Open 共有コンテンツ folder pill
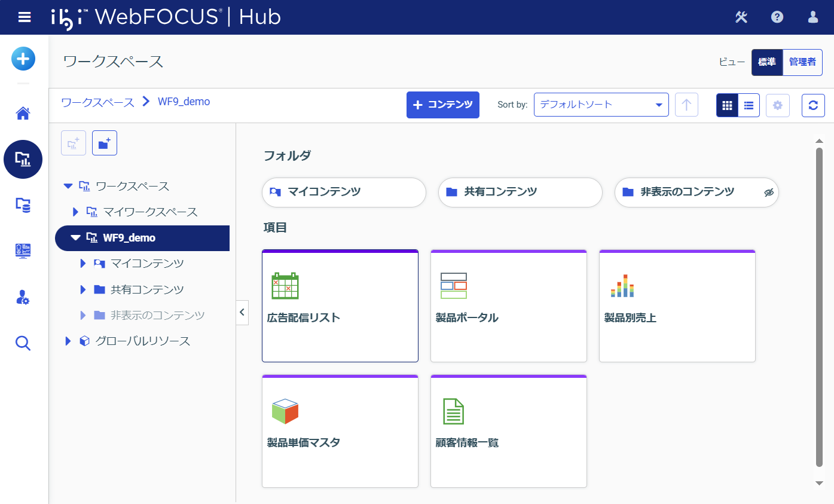 pos(520,193)
